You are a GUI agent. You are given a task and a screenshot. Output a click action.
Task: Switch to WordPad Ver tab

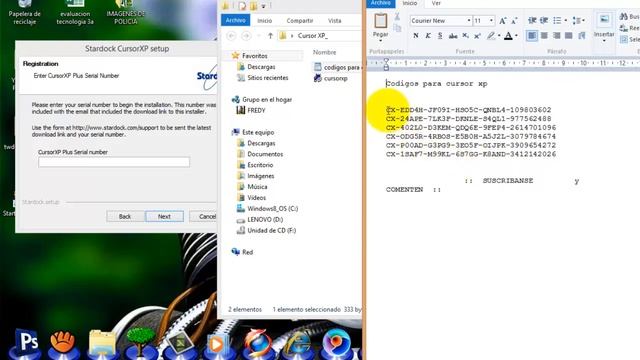point(436,3)
